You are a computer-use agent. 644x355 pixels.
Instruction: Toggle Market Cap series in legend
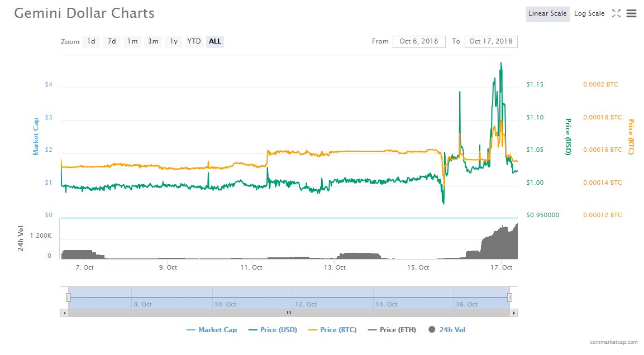[212, 329]
